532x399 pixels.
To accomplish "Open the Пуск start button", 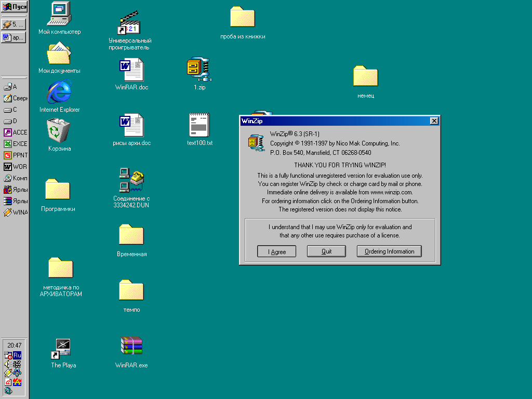I will 14,6.
